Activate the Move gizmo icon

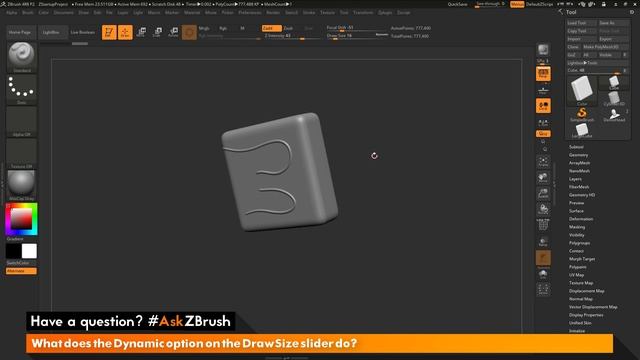point(141,32)
